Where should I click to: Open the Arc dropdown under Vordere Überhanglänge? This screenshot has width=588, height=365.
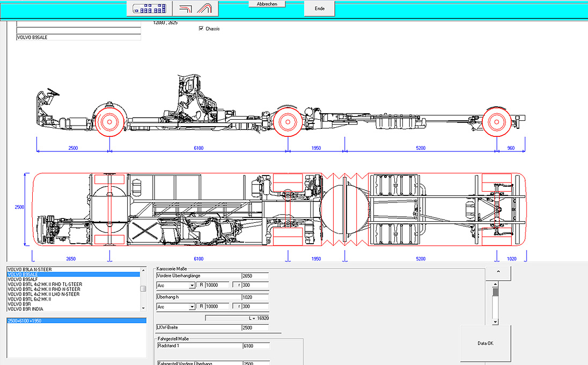192,286
